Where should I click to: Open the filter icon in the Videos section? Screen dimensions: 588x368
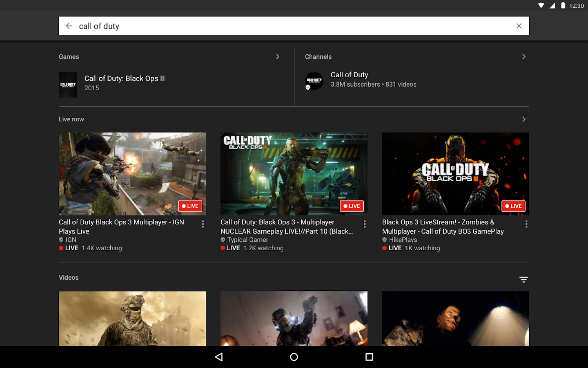coord(523,279)
